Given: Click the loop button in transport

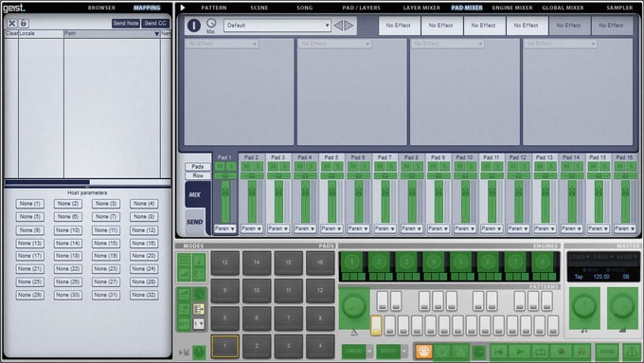Looking at the screenshot, I should [539, 352].
